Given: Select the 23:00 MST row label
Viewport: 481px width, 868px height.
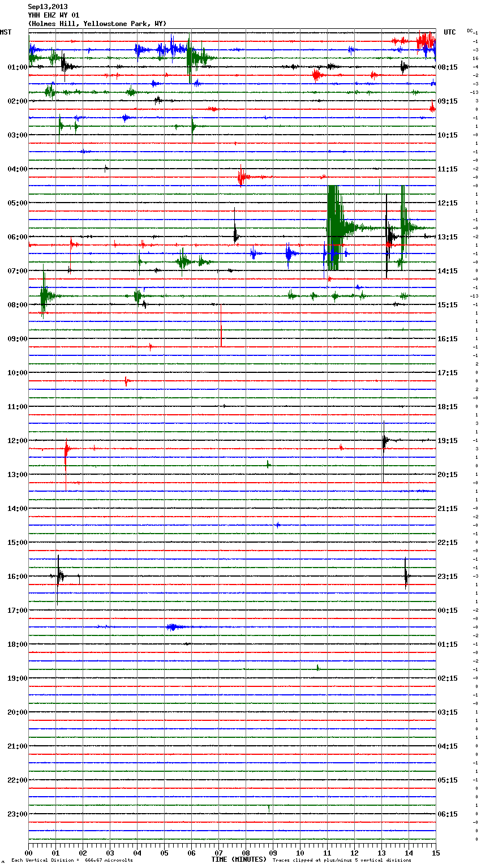Looking at the screenshot, I should pyautogui.click(x=17, y=814).
